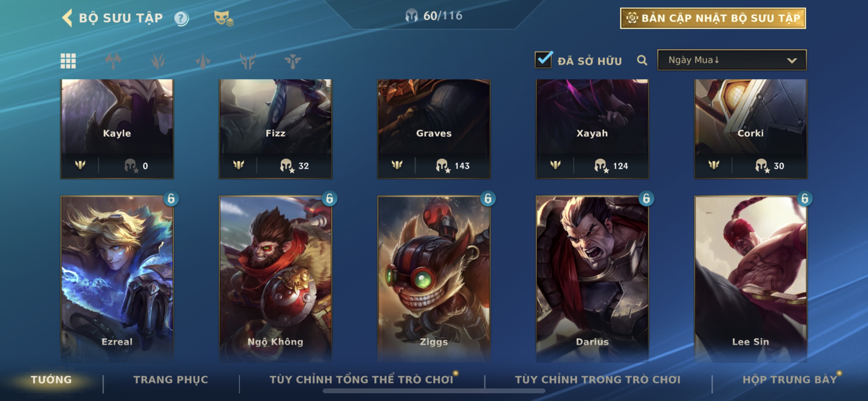868x401 pixels.
Task: Tap the unlock badge on Lee Sin card
Action: coord(805,199)
